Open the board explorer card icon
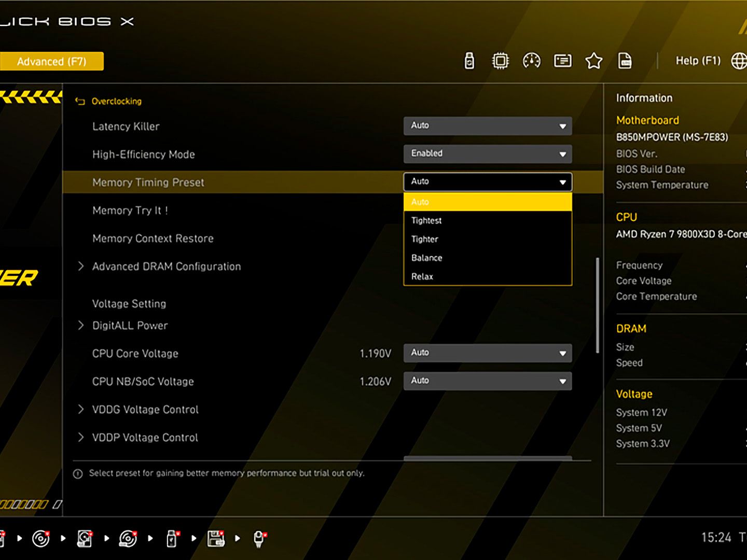 (x=563, y=61)
